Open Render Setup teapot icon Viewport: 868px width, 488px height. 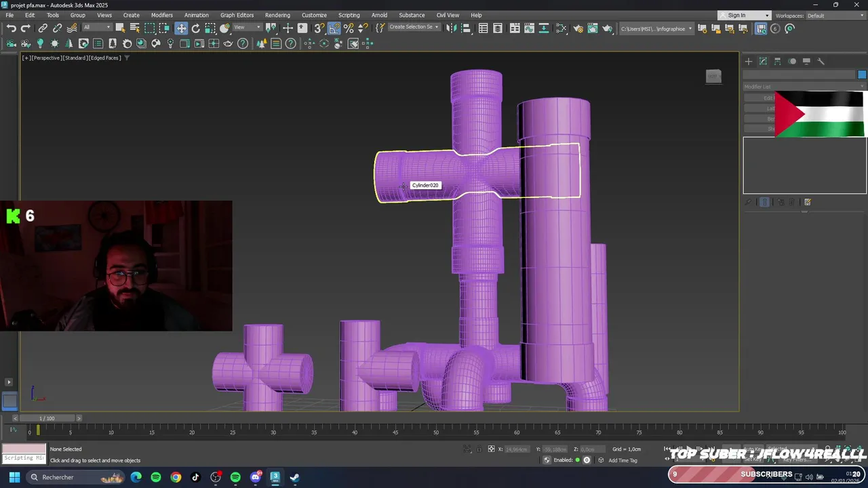[578, 28]
